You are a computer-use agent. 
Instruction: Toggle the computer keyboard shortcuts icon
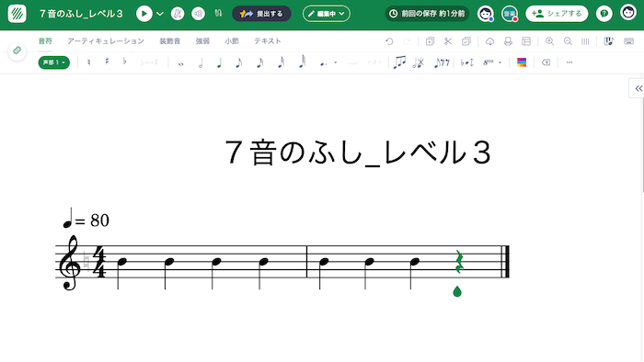coord(628,41)
